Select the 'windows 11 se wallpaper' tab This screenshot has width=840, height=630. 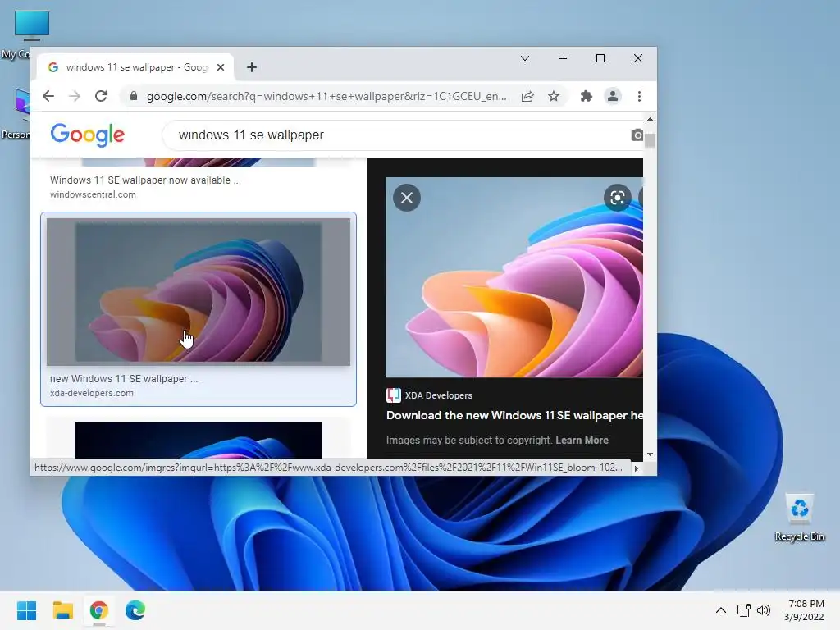pos(135,67)
